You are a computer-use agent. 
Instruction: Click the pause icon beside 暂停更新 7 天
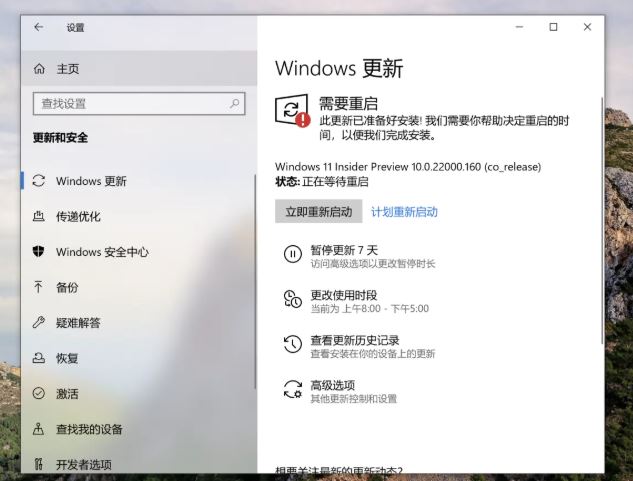[x=293, y=254]
